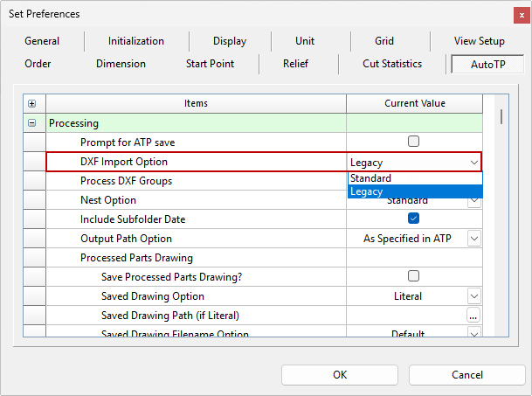The image size is (532, 396).
Task: Browse for Saved Drawing Path
Action: pyautogui.click(x=473, y=316)
